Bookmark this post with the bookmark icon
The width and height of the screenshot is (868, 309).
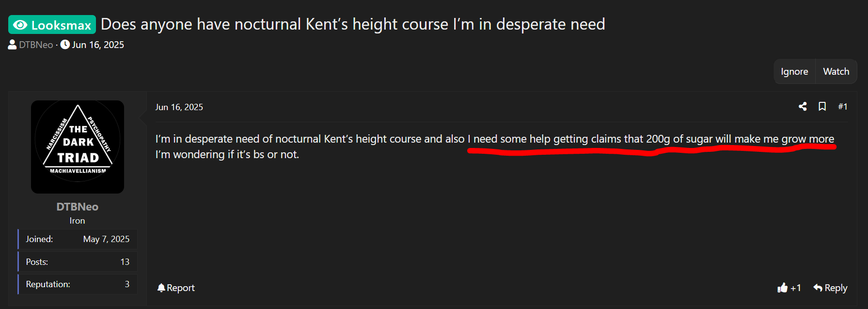pyautogui.click(x=822, y=106)
